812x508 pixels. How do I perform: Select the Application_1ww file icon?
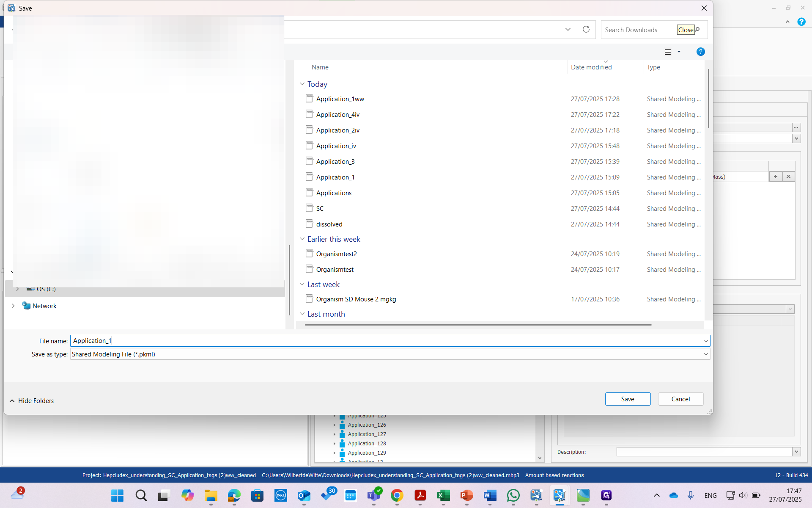tap(309, 99)
